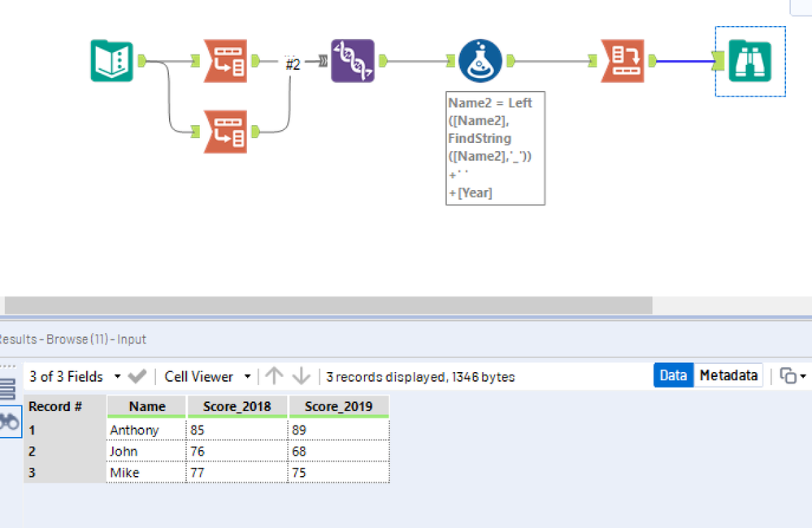Select the Browse binoculars tool on canvas
This screenshot has width=812, height=528.
click(750, 61)
